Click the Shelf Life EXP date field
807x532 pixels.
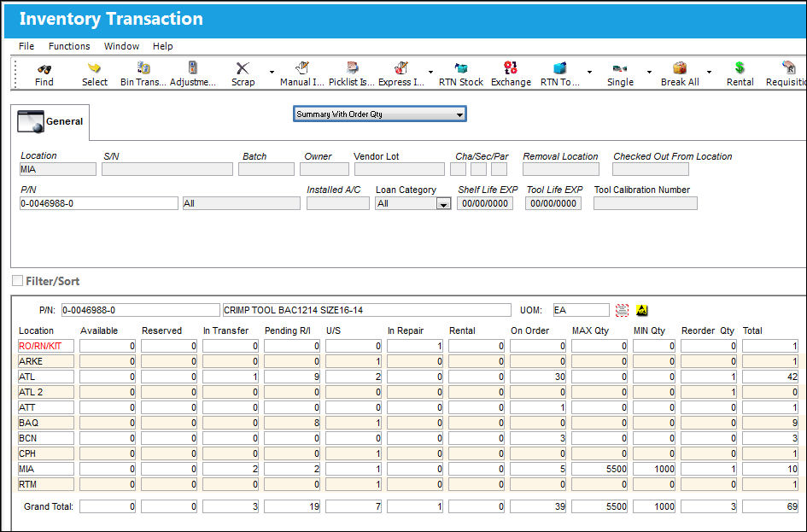(x=485, y=203)
